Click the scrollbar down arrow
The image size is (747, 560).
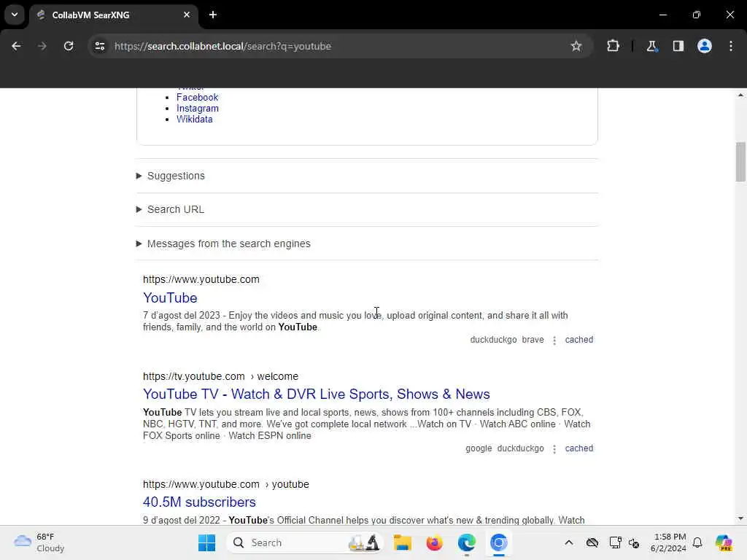pos(740,518)
